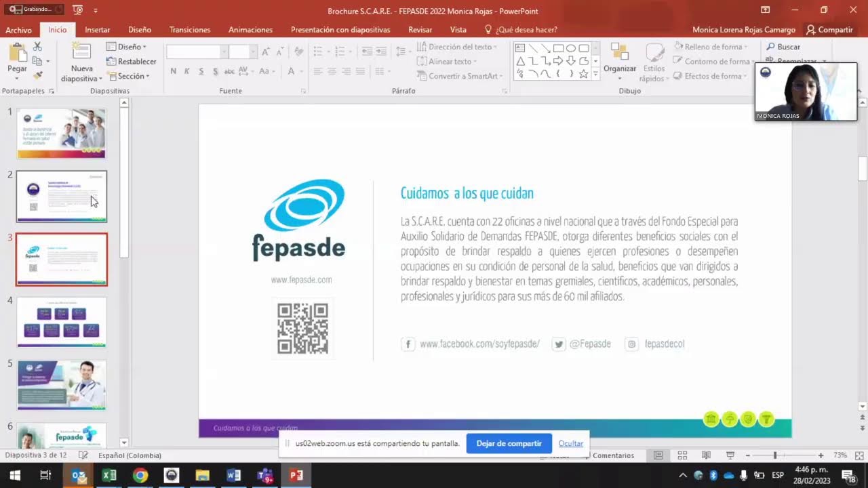This screenshot has width=868, height=488.
Task: Select the rectangle shape in gallery
Action: (x=558, y=48)
